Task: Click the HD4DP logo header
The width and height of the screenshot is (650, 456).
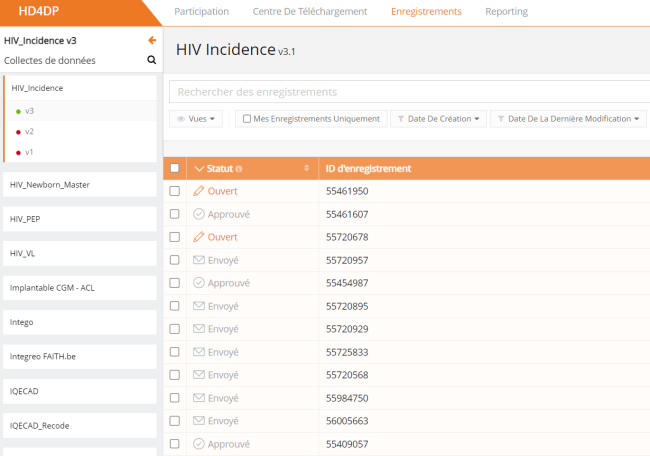Action: 40,12
